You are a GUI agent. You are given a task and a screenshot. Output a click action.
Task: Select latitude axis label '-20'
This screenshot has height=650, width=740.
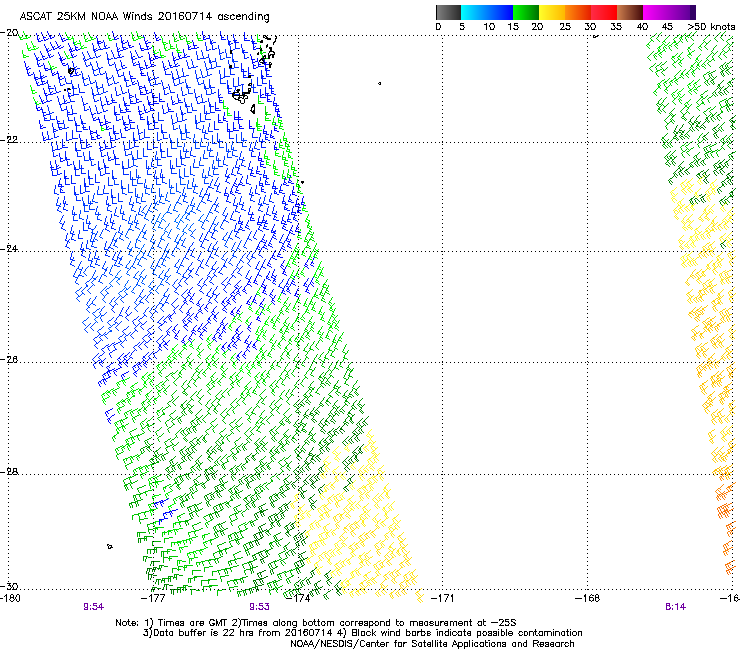9,33
